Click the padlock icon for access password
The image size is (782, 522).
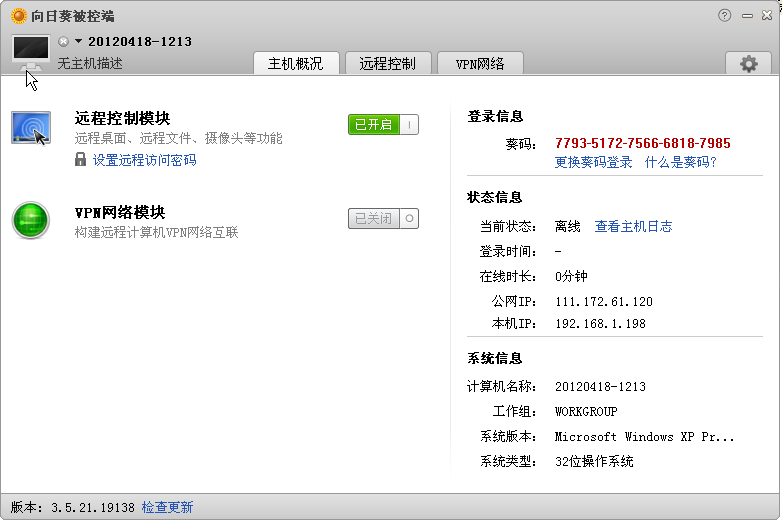coord(81,159)
